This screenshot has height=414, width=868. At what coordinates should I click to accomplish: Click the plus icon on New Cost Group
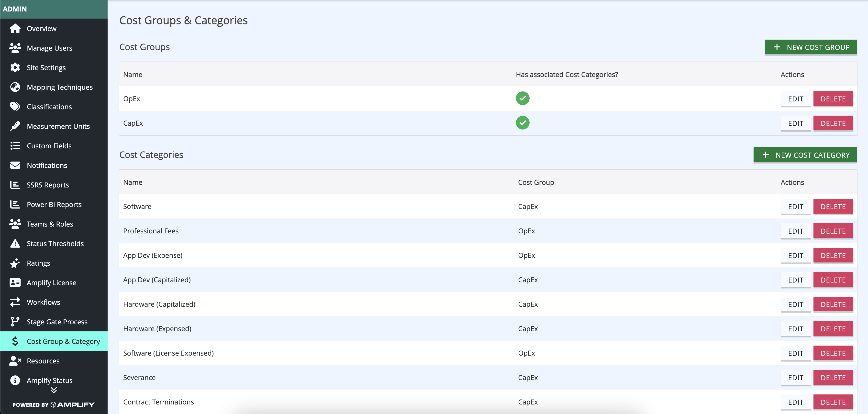pos(777,47)
